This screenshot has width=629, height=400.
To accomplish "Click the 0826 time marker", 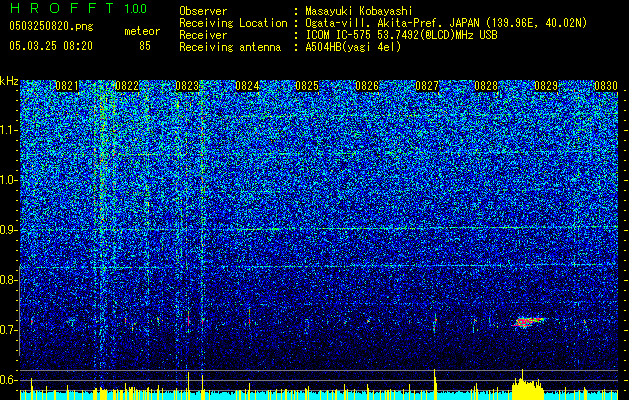I will (367, 86).
